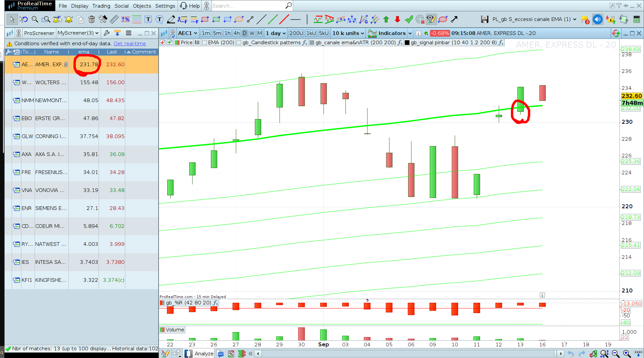Toggle the eye-and-pencil drawing visibility
This screenshot has height=358, width=644.
tap(431, 19)
